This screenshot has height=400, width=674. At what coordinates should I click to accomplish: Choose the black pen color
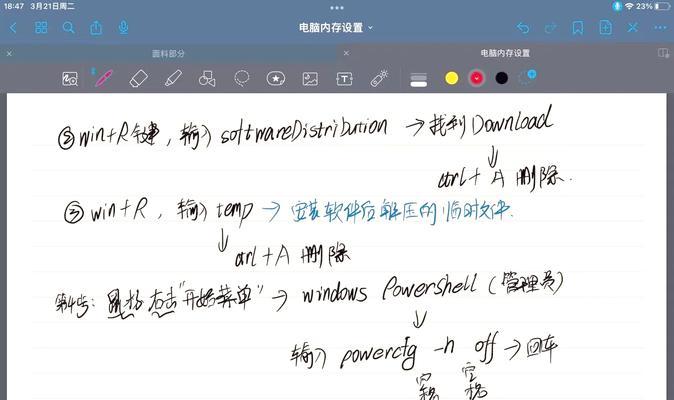[502, 78]
